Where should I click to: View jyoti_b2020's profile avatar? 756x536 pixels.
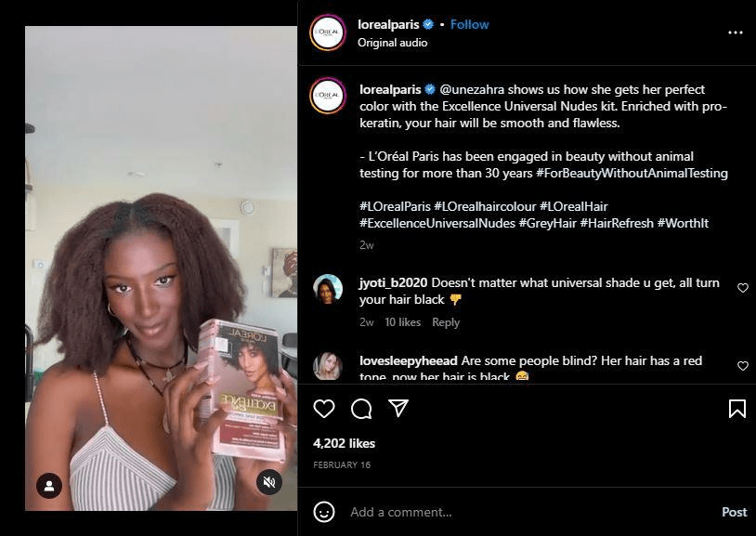coord(328,289)
